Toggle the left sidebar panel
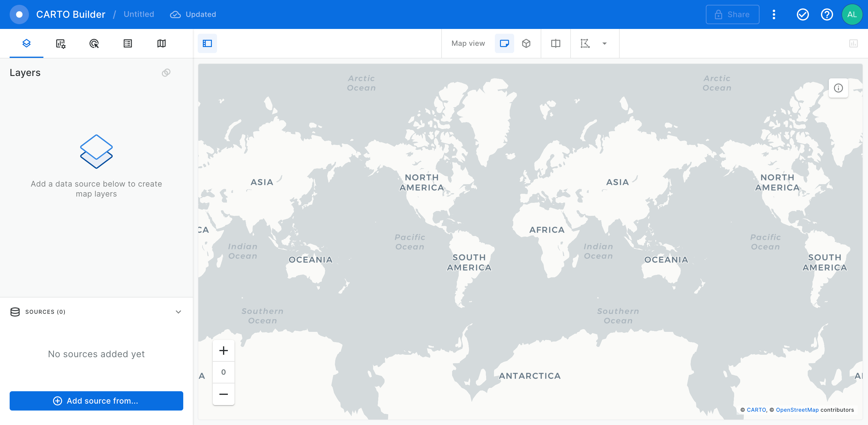 tap(207, 43)
